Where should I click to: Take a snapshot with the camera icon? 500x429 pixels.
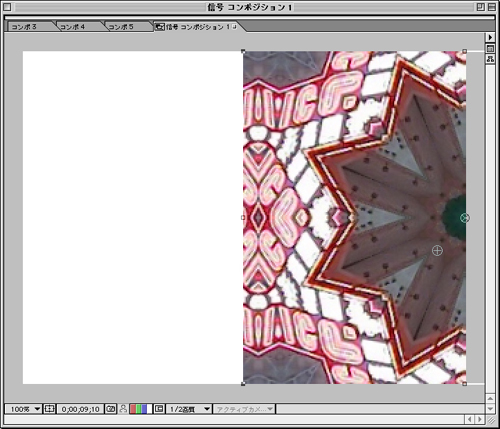(x=111, y=409)
